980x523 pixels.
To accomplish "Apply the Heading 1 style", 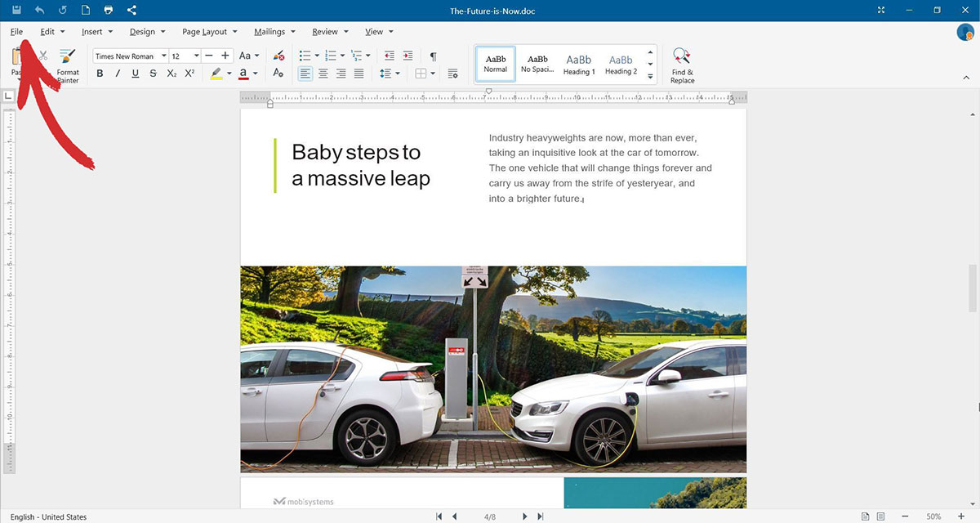I will click(x=579, y=65).
